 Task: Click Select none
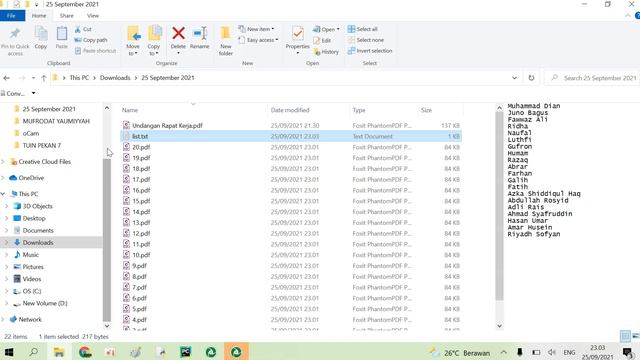pyautogui.click(x=366, y=40)
